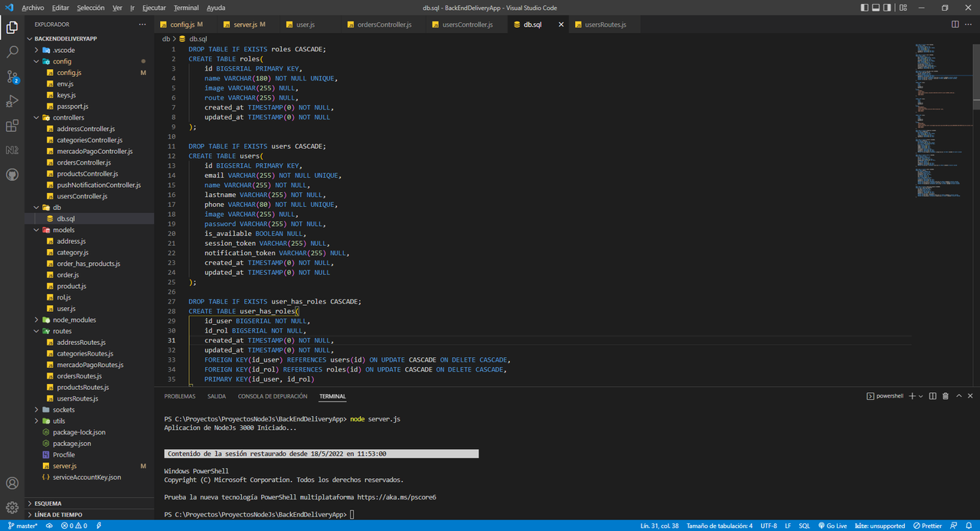Image resolution: width=980 pixels, height=531 pixels.
Task: Maximize the panel with up chevron
Action: pos(959,396)
